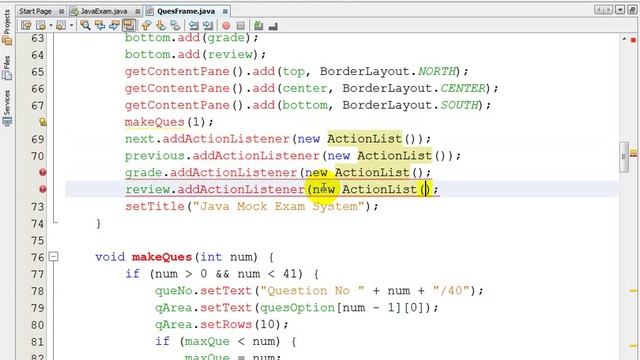Viewport: 640px width, 360px height.
Task: Click line number 65 in gutter
Action: tap(38, 71)
